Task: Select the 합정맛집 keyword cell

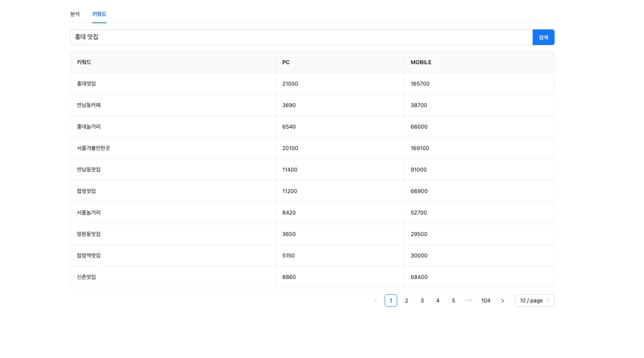Action: tap(173, 191)
